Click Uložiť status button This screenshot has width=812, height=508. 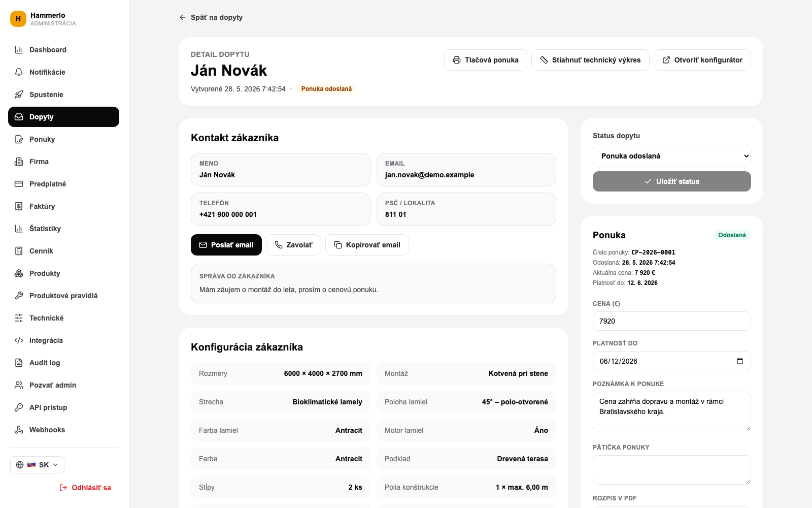click(672, 181)
